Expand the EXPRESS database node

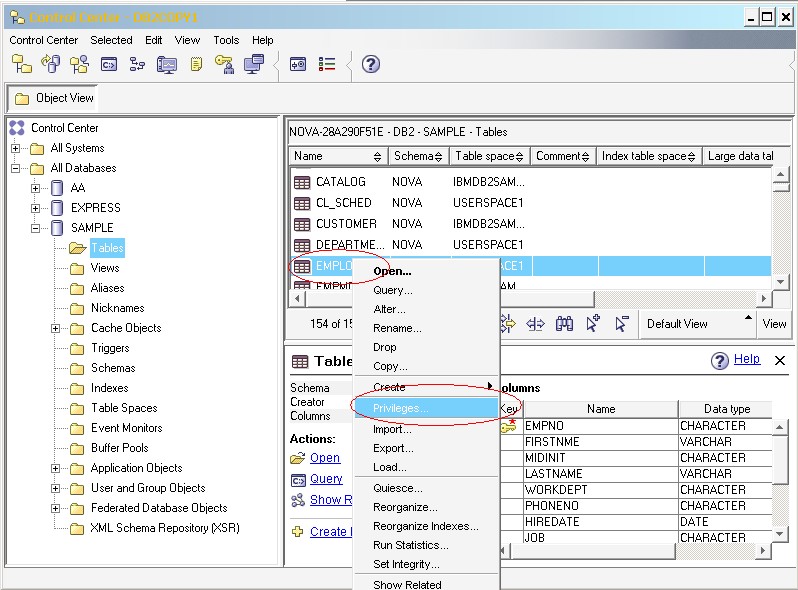(35, 208)
